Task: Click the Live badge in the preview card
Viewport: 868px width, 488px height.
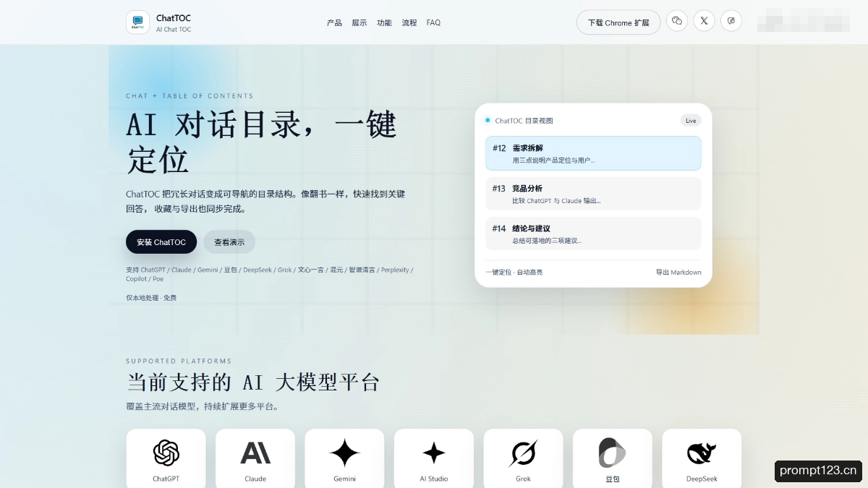Action: point(691,120)
